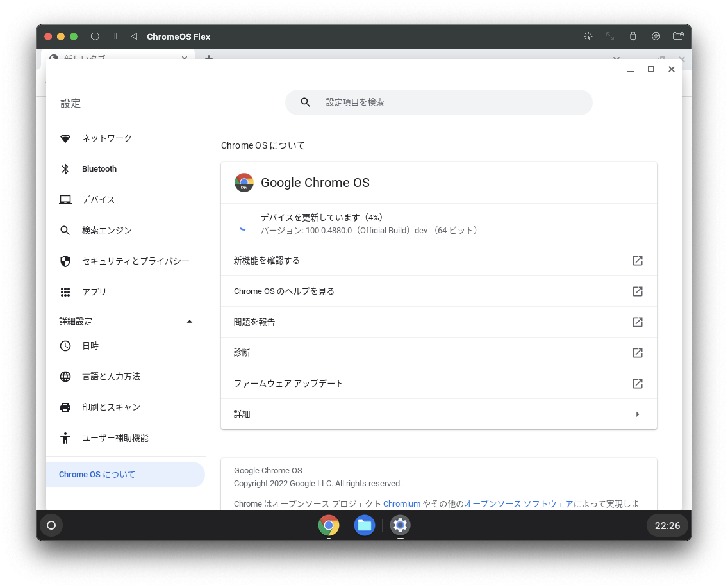Click the Chromium link
Image resolution: width=728 pixels, height=588 pixels.
pyautogui.click(x=401, y=504)
